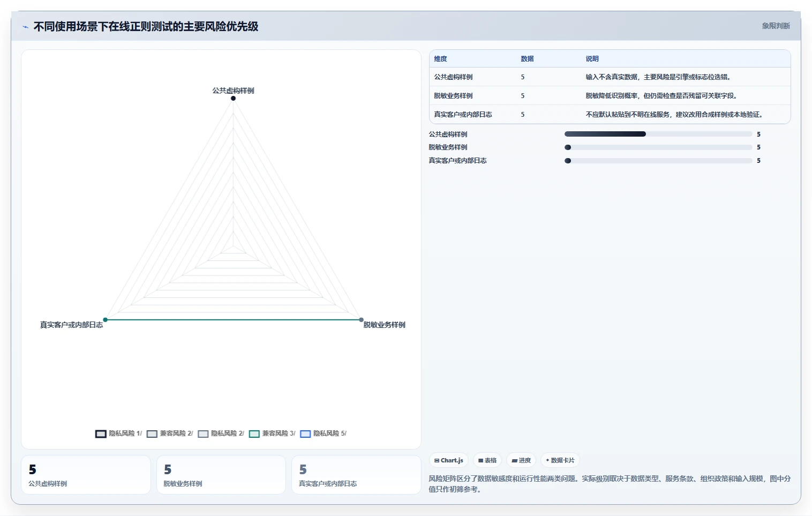Click the blue icon beside the page title

[x=25, y=27]
